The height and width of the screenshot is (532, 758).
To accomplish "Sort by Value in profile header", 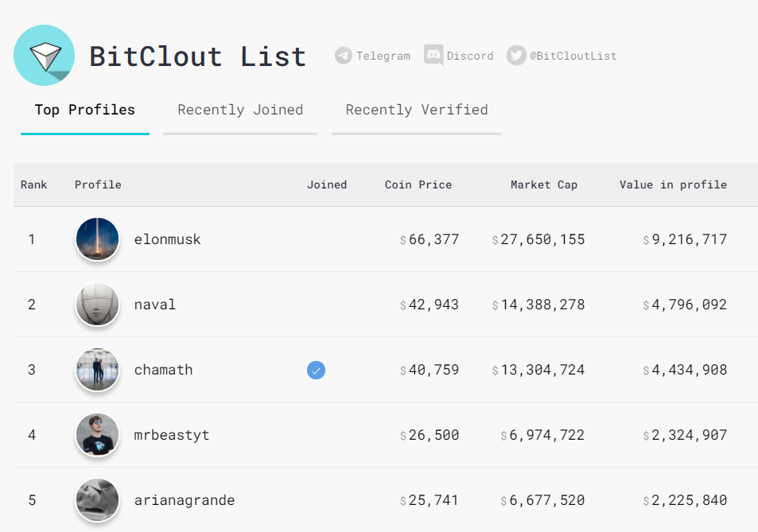I will pyautogui.click(x=673, y=184).
